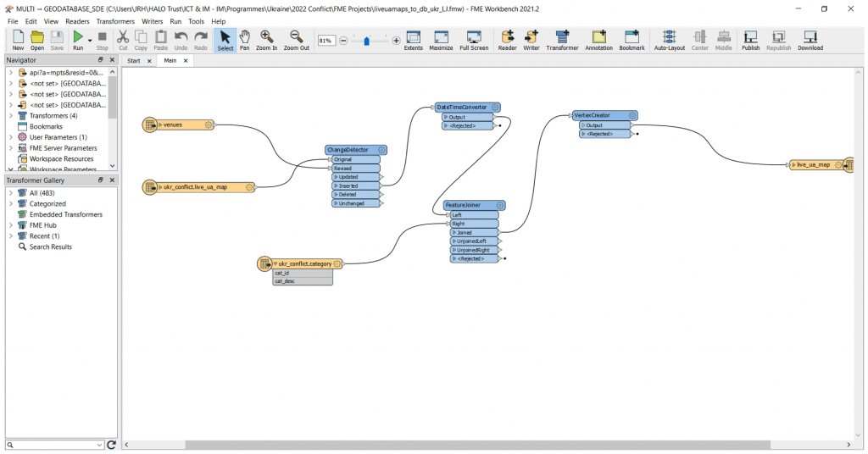Open FeatureJoiner parameters gear
This screenshot has width=868, height=454.
[500, 205]
